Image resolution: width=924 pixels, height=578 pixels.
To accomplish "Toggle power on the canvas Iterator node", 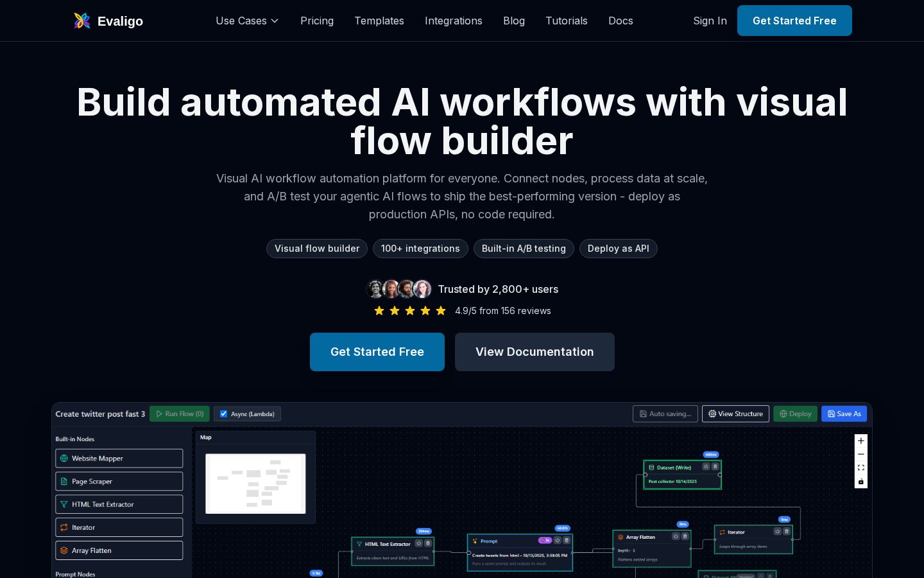I will pos(778,532).
